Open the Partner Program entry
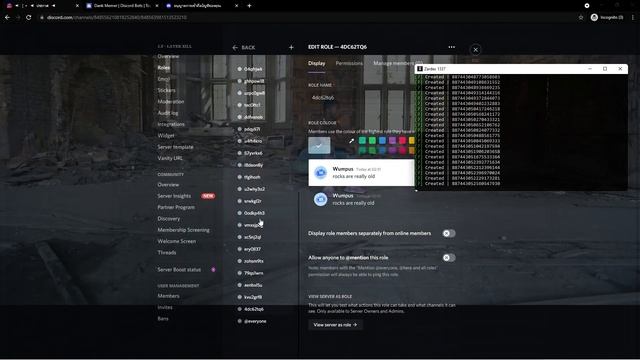 176,207
